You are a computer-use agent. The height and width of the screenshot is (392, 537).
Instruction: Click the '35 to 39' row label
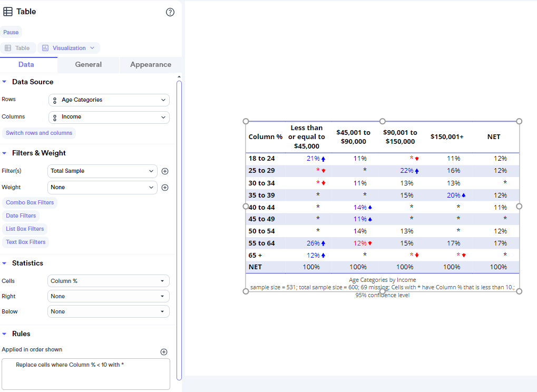tap(262, 195)
